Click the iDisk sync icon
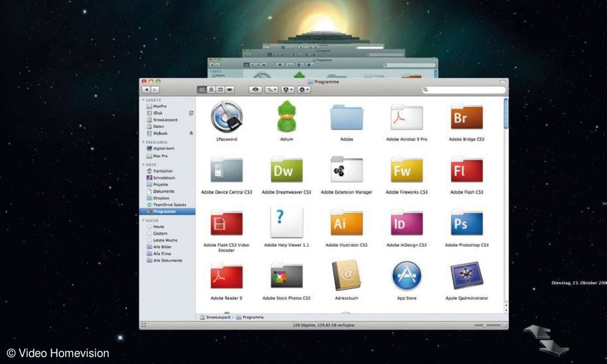 (x=191, y=113)
